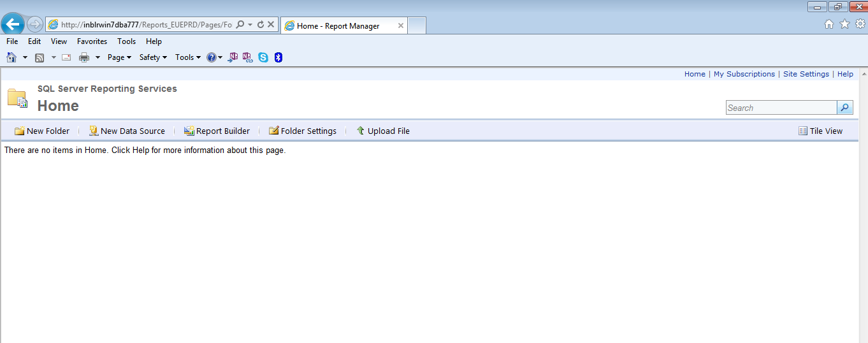The image size is (868, 343).
Task: Click the browser Home icon at top right
Action: pos(829,24)
